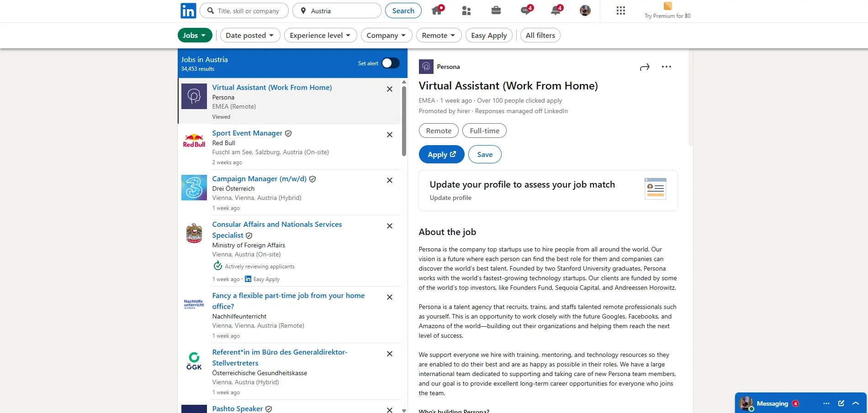This screenshot has height=413, width=868.
Task: Click the Nachhilfeunterricht company logo
Action: 194,304
